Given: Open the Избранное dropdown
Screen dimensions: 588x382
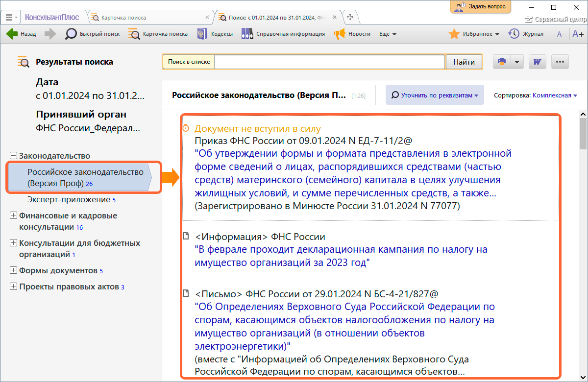Looking at the screenshot, I should (474, 34).
